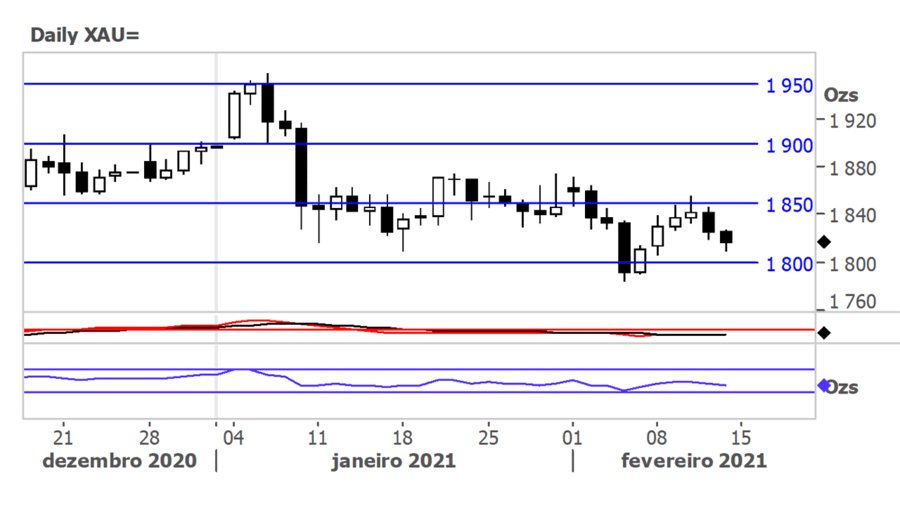Click the blue 1 900 level label
This screenshot has width=900, height=506.
(790, 146)
